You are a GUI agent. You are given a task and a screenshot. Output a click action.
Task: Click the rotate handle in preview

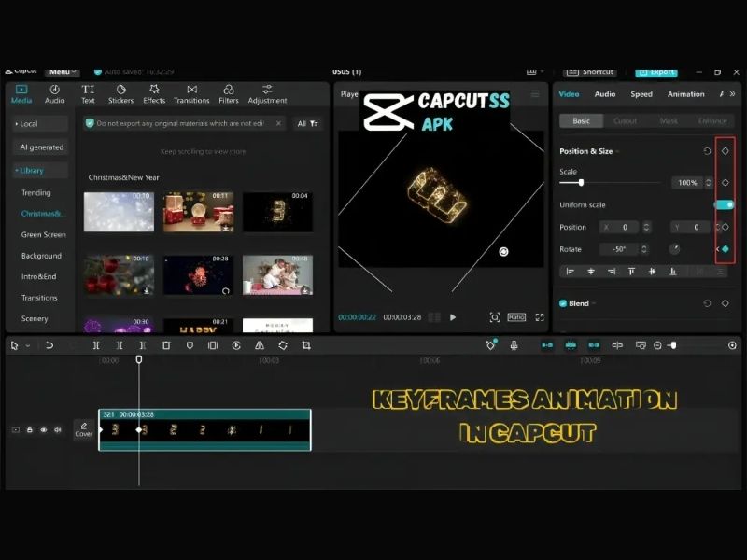pyautogui.click(x=503, y=252)
